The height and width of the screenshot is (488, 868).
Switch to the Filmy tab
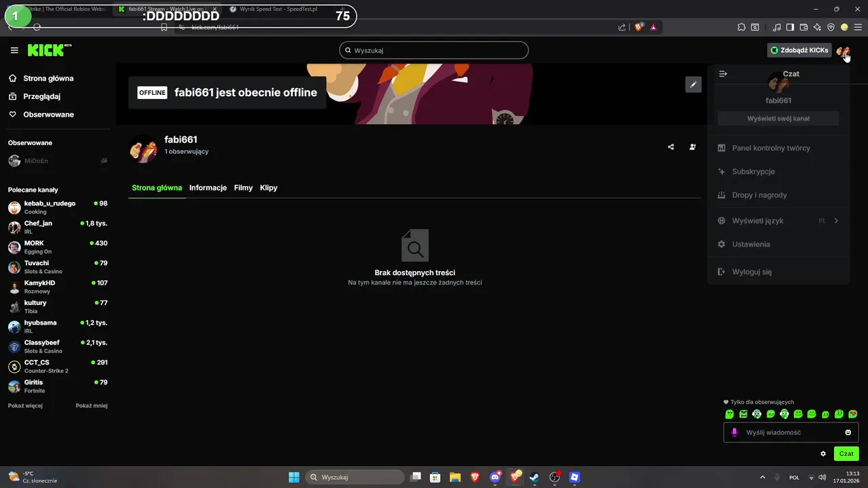click(x=243, y=188)
